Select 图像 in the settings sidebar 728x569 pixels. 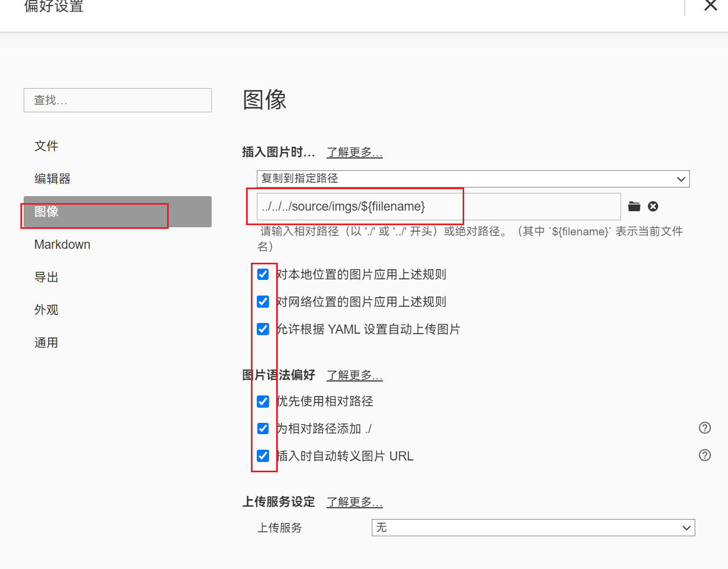coord(117,212)
